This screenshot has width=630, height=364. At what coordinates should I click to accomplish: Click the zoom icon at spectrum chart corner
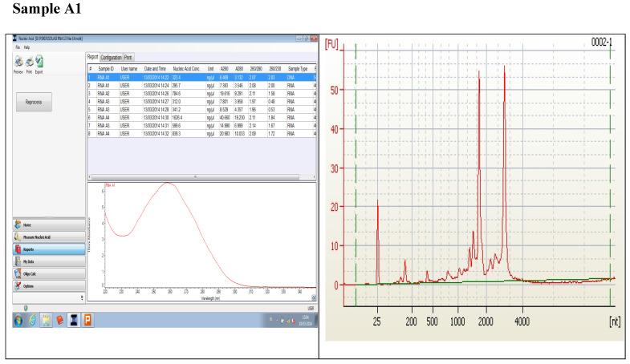click(x=314, y=297)
